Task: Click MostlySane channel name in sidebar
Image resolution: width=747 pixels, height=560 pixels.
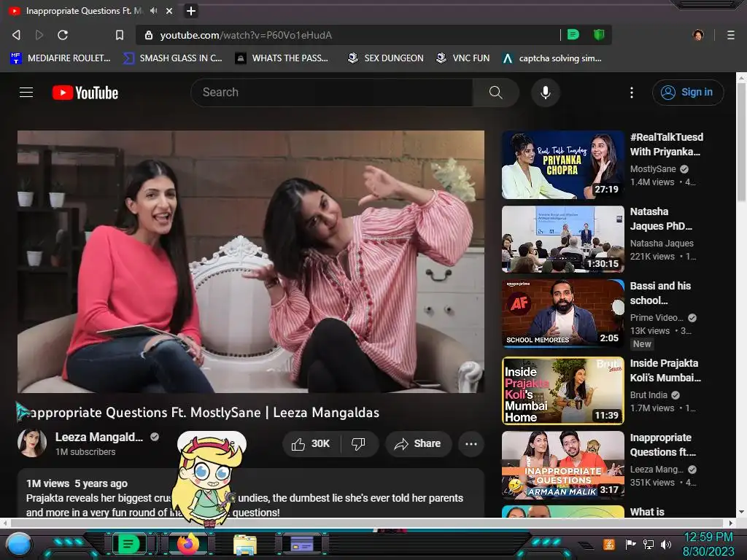Action: [653, 169]
